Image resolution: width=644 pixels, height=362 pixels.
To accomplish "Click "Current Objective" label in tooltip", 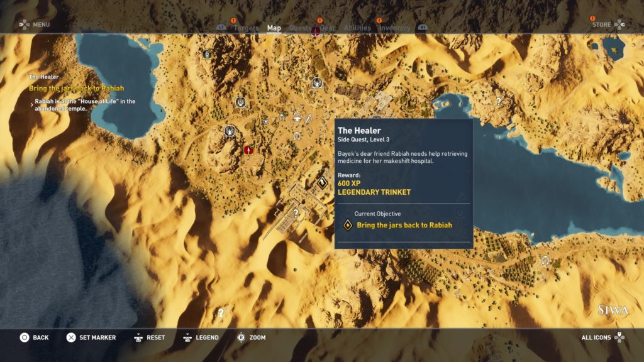I will pyautogui.click(x=377, y=214).
